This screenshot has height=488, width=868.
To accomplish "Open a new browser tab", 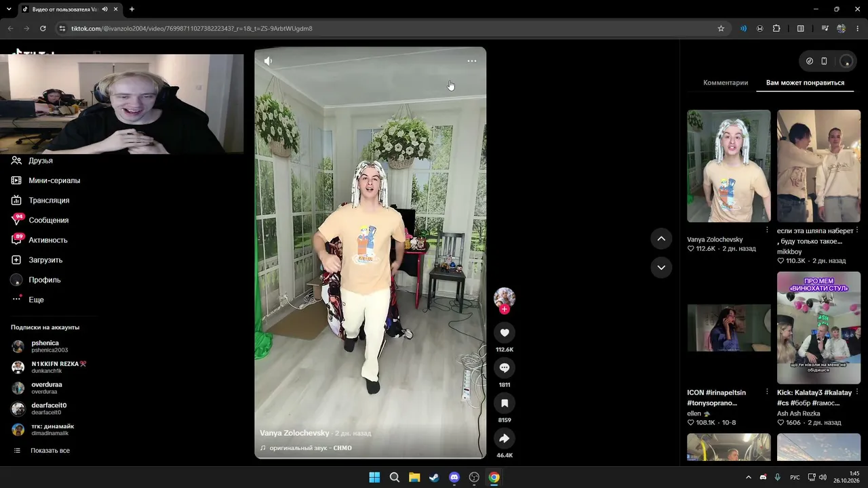I will [x=132, y=9].
